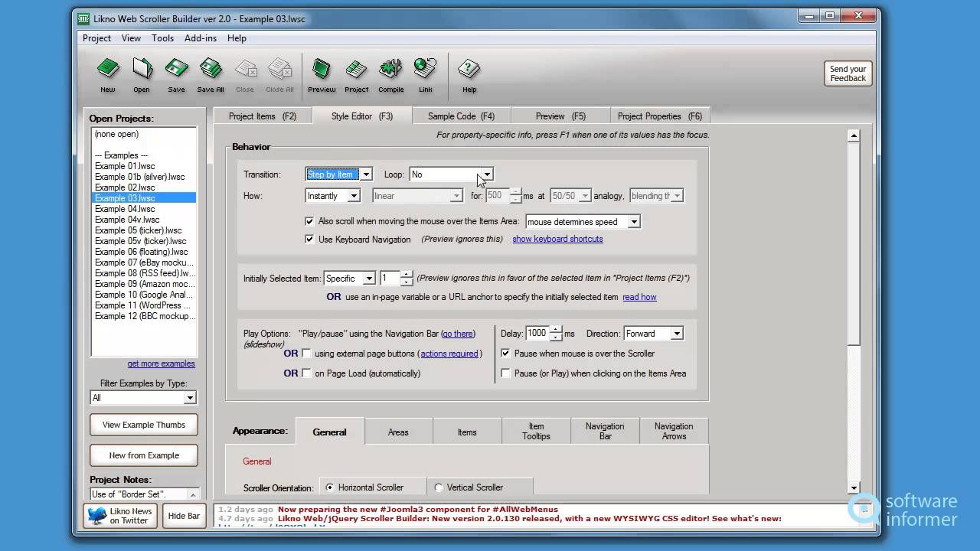The image size is (980, 551).
Task: Click the Style Editor scroll up arrow
Action: tap(854, 135)
